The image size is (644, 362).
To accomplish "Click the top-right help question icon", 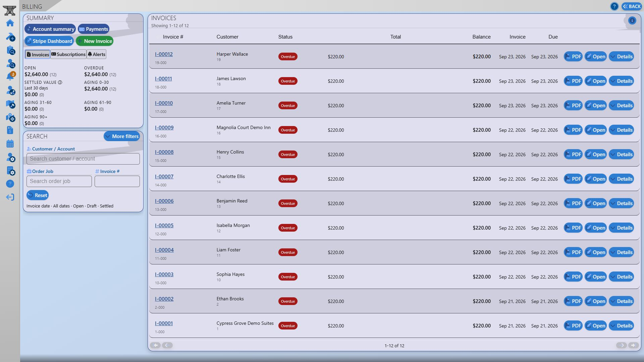I will (614, 6).
